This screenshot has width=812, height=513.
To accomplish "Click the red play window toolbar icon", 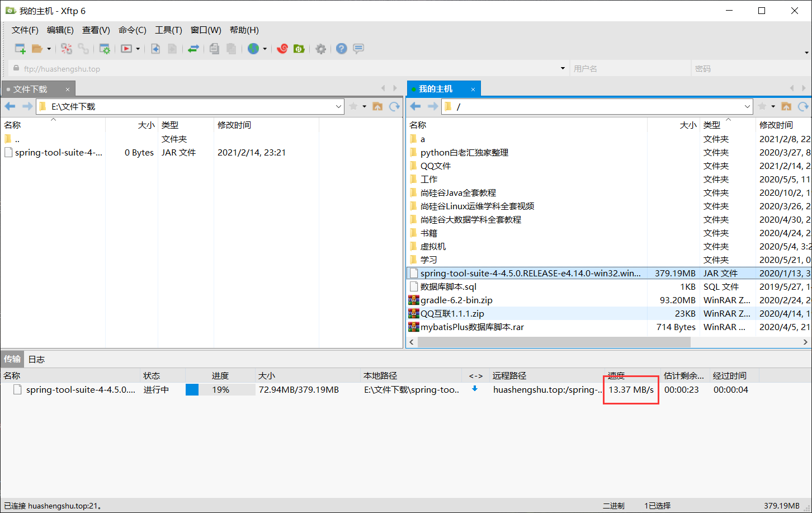I will [x=126, y=49].
